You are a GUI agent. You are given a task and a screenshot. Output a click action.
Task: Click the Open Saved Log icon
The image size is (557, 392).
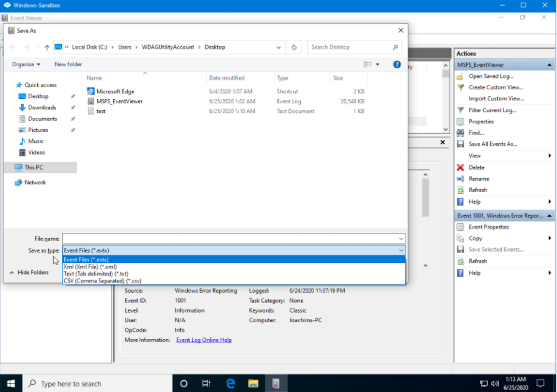(461, 76)
